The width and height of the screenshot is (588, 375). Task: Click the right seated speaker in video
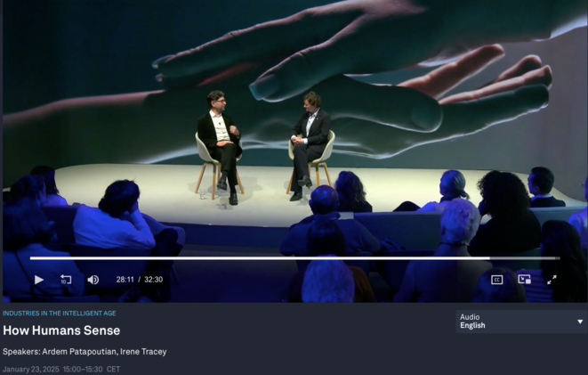[x=310, y=143]
